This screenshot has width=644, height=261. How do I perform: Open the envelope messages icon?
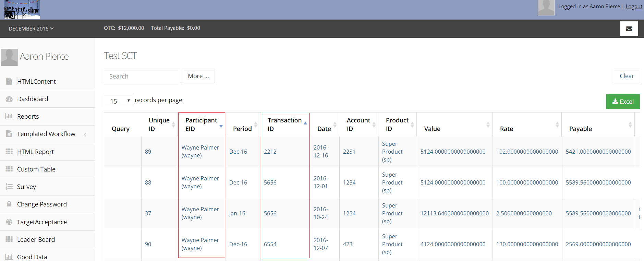pyautogui.click(x=629, y=29)
